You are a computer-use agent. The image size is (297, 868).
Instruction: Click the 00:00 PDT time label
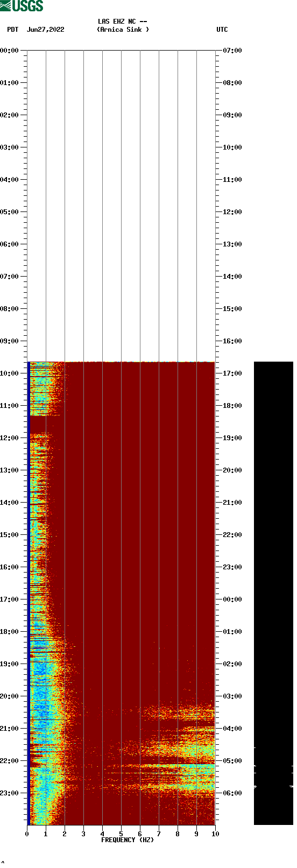(9, 51)
